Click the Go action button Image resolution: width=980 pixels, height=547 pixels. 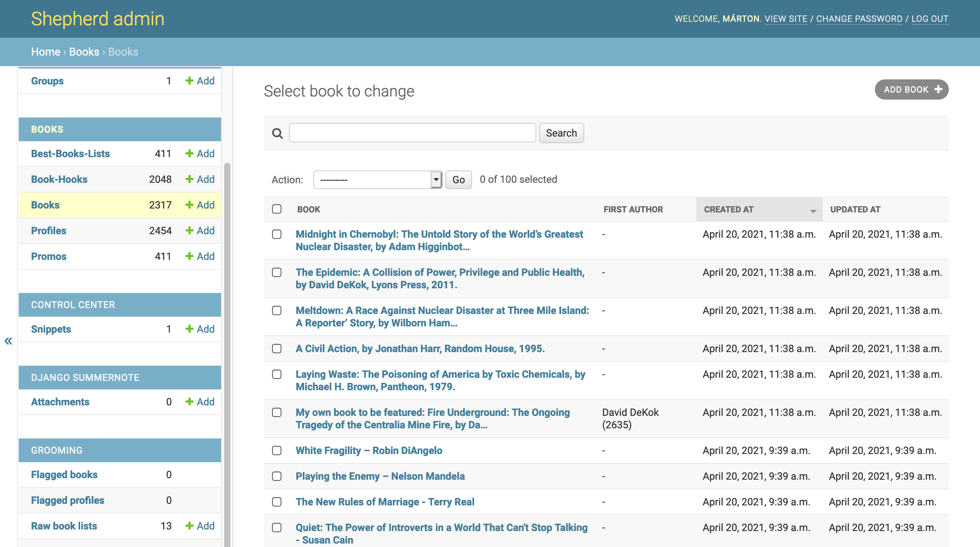point(458,180)
